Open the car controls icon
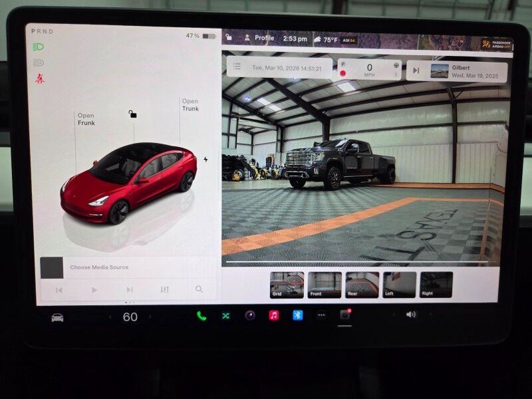Screen dimensions: 532x399 coord(58,317)
